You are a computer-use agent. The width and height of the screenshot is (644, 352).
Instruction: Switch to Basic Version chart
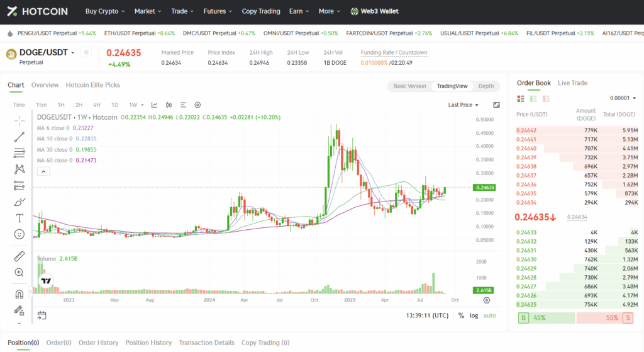409,86
